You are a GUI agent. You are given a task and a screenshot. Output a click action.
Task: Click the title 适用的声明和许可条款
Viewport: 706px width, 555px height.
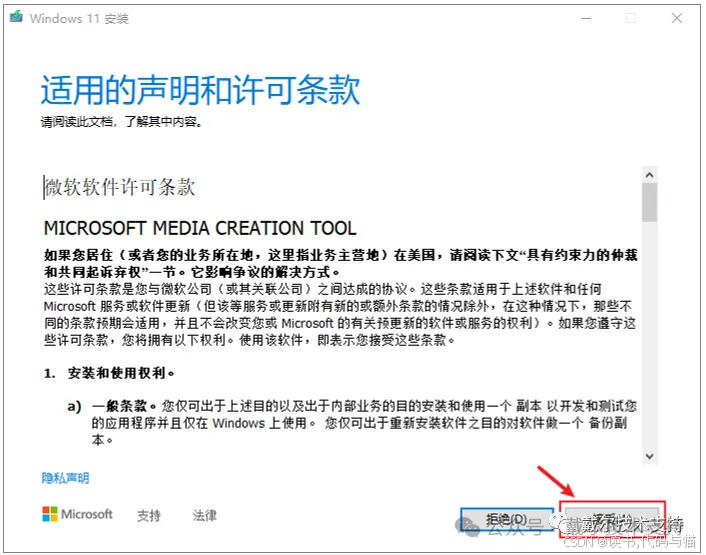(x=200, y=90)
